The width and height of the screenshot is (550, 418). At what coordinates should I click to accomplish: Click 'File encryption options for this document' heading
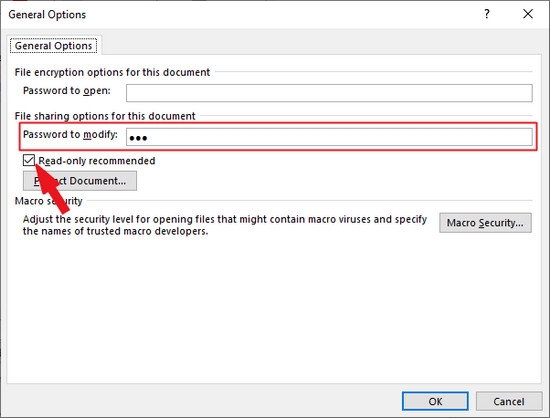click(x=112, y=72)
